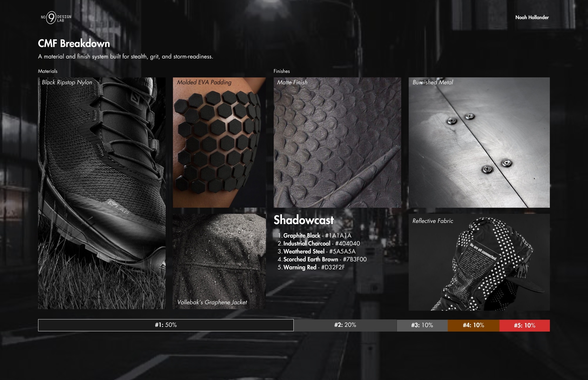
Task: Select the Burnished Metal image
Action: (x=479, y=142)
